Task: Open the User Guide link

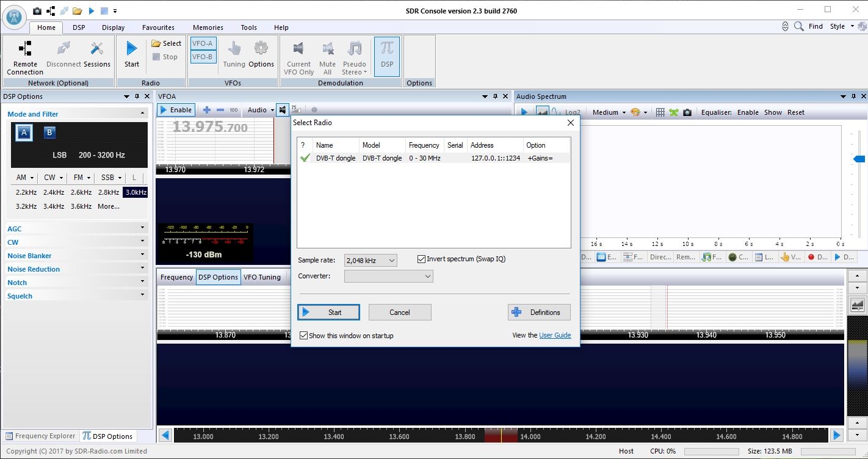Action: coord(555,335)
